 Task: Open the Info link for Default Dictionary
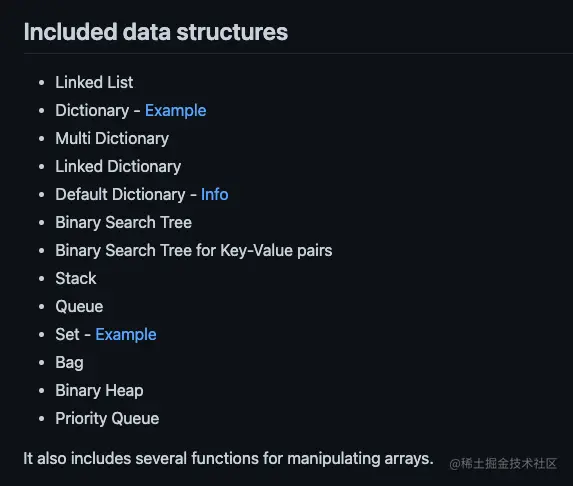[215, 194]
